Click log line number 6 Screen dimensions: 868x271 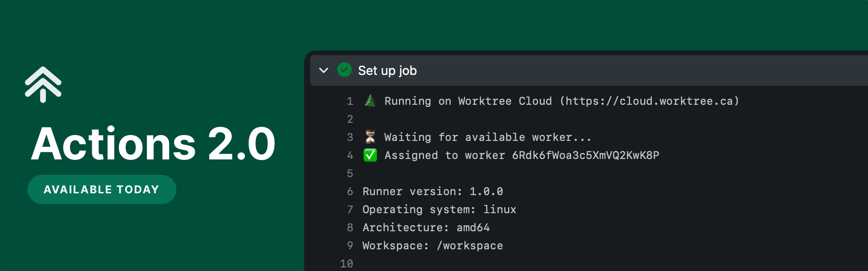(350, 192)
